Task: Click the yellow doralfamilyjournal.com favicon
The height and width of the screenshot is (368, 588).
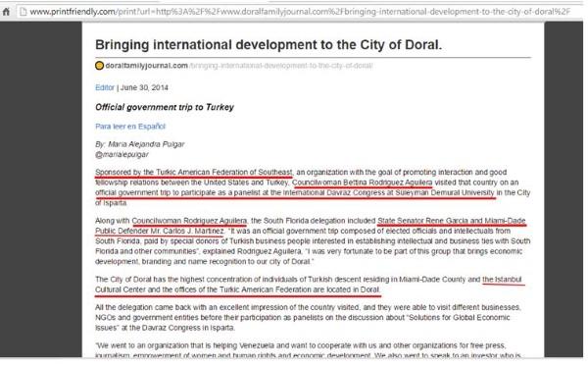Action: pyautogui.click(x=99, y=66)
